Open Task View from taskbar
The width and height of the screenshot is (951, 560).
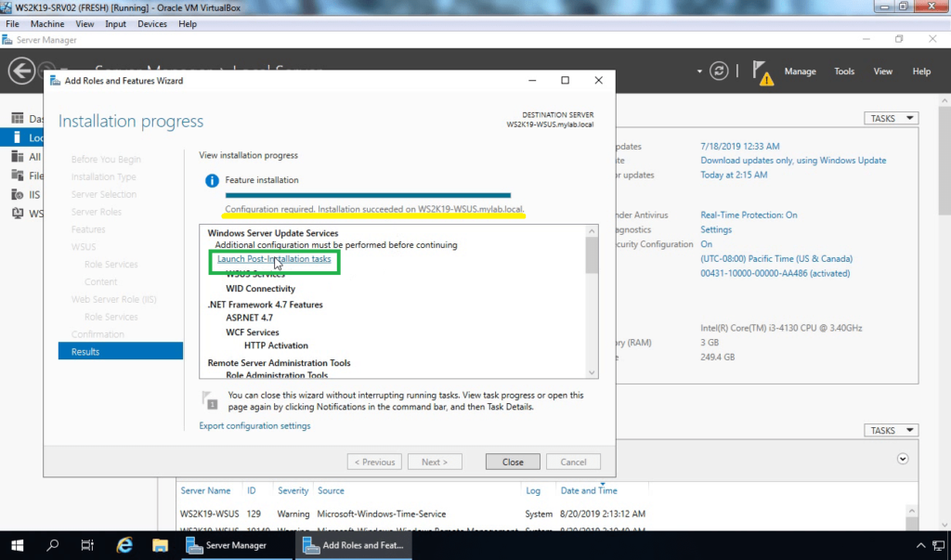click(87, 545)
